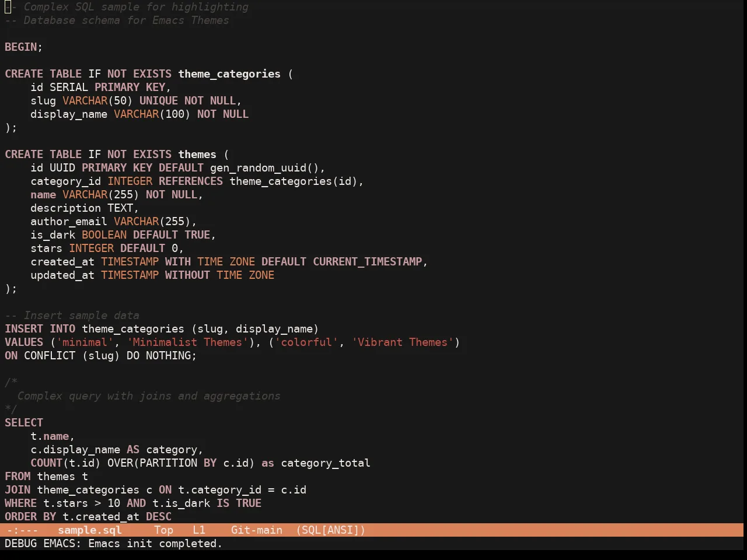Click comment 'Database schema for Emacs Themes'
The width and height of the screenshot is (747, 560).
coord(127,20)
